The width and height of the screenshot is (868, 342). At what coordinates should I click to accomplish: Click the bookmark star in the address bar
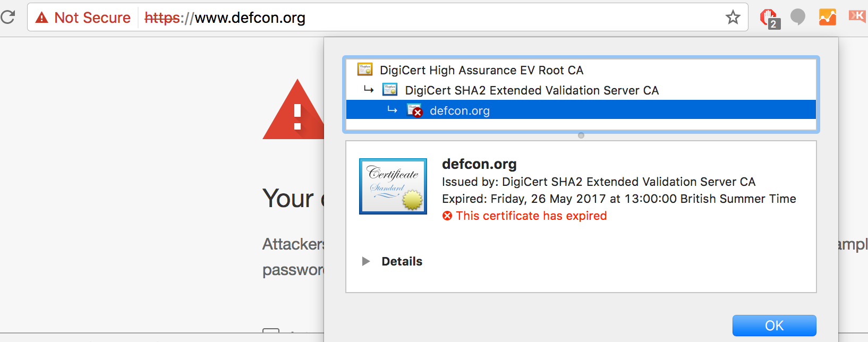(x=734, y=18)
